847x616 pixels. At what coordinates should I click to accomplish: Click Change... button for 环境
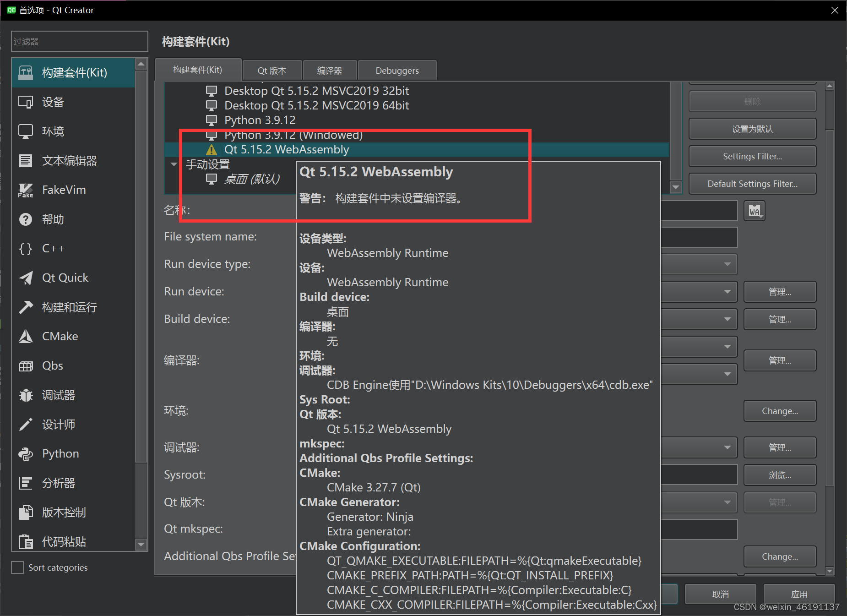[780, 411]
